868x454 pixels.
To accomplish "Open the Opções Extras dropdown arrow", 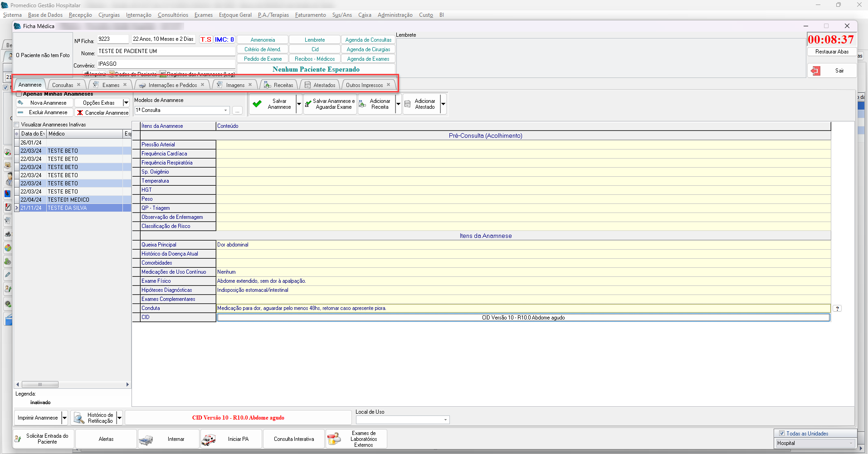I will click(x=126, y=103).
